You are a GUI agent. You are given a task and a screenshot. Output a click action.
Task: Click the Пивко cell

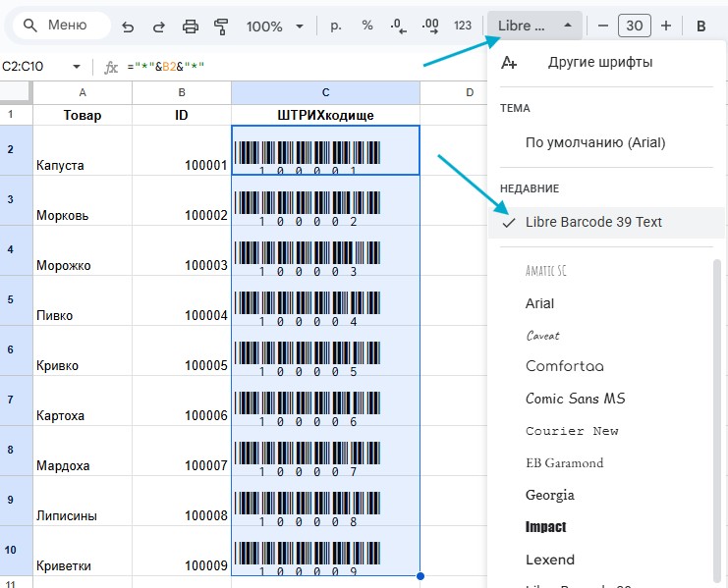[83, 300]
